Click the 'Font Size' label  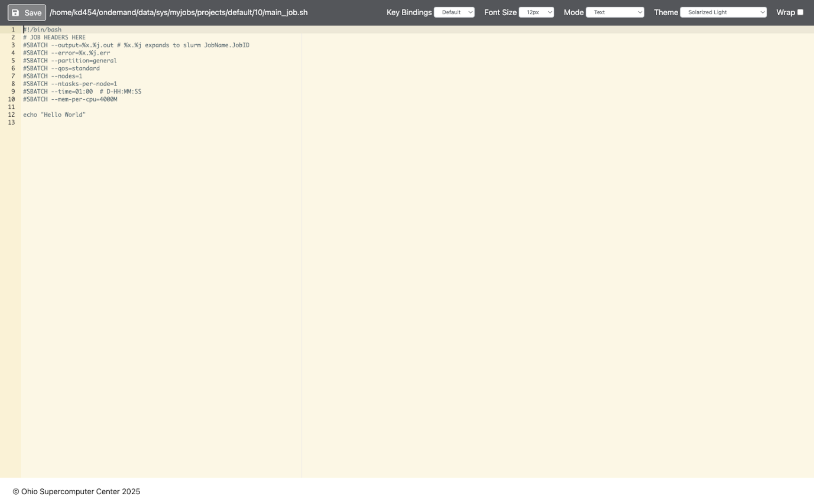(500, 12)
